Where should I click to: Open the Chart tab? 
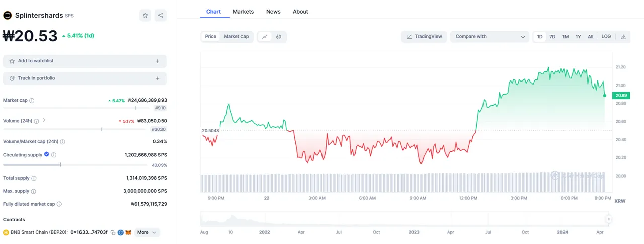coord(214,12)
